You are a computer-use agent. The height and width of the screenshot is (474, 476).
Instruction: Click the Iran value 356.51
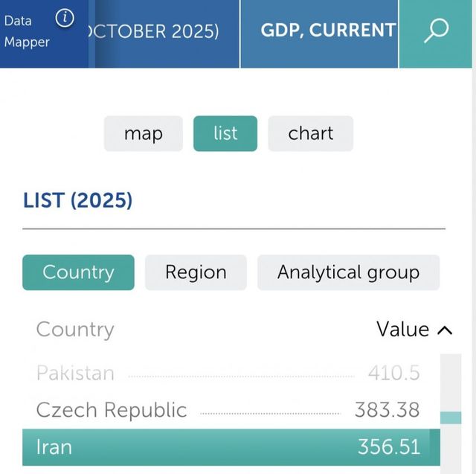click(x=388, y=446)
